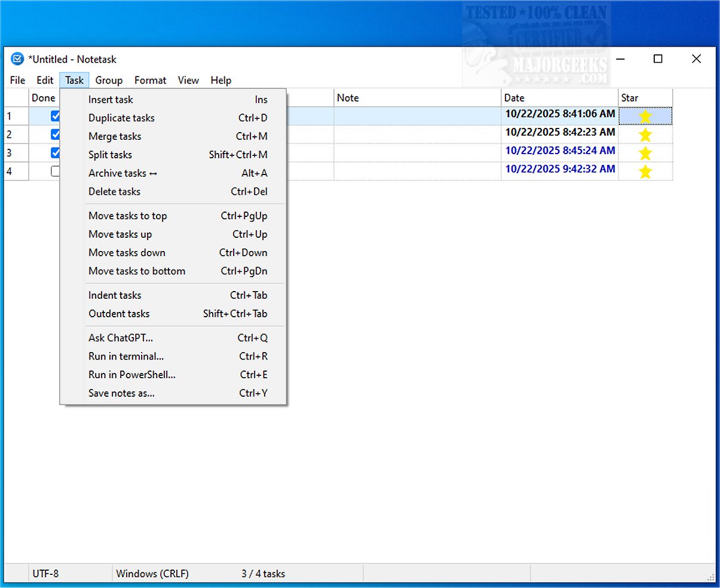Click the Notetask app icon in title bar
This screenshot has width=720, height=588.
(x=18, y=59)
